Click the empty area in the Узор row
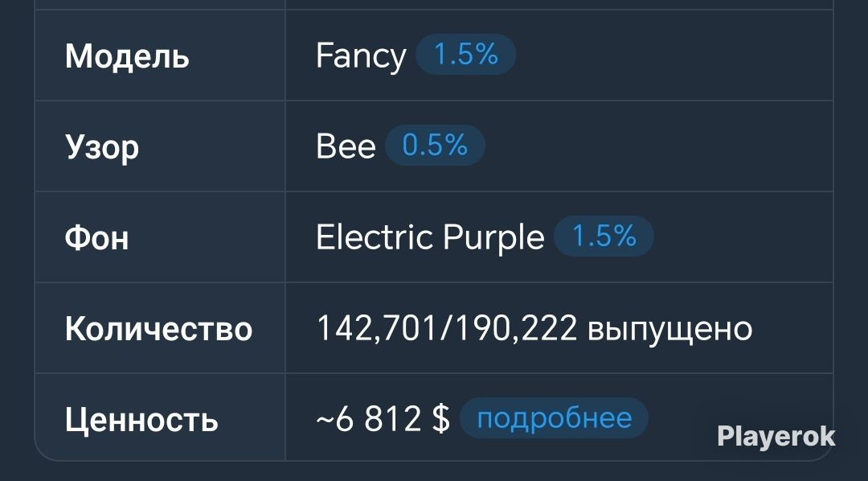 tap(659, 146)
